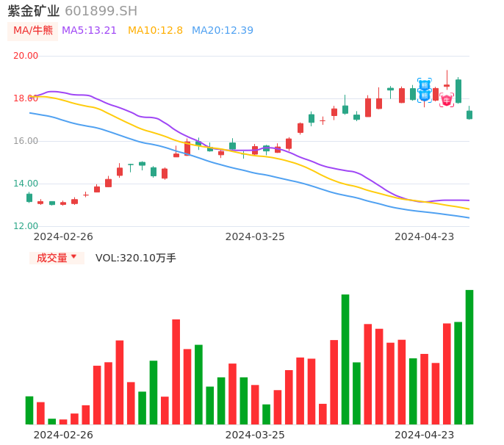Click 2024-04-23 date under the price chart
This screenshot has width=504, height=445.
(x=425, y=236)
